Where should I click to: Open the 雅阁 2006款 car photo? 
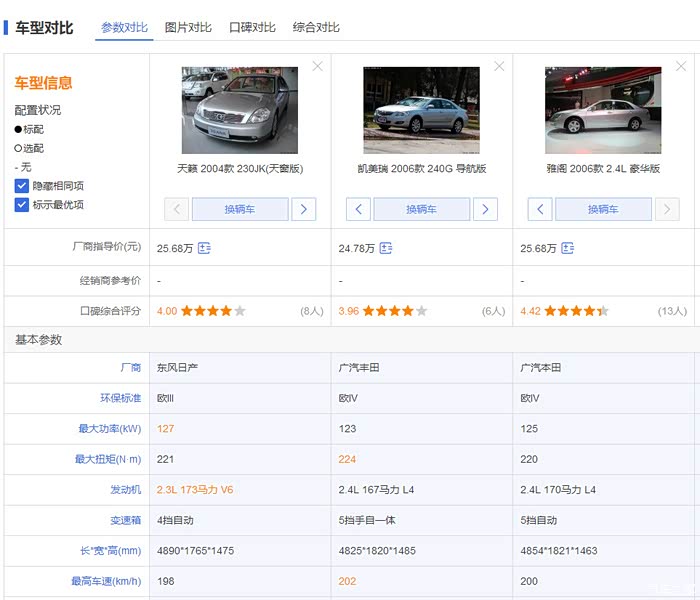coord(603,110)
